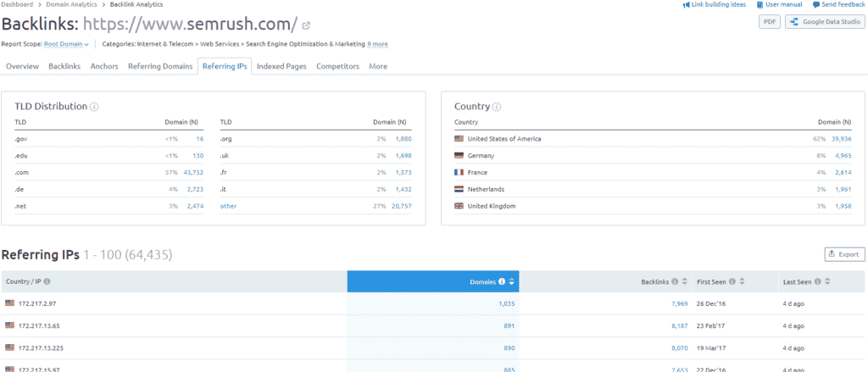Click info icon next to Country heading

[497, 107]
